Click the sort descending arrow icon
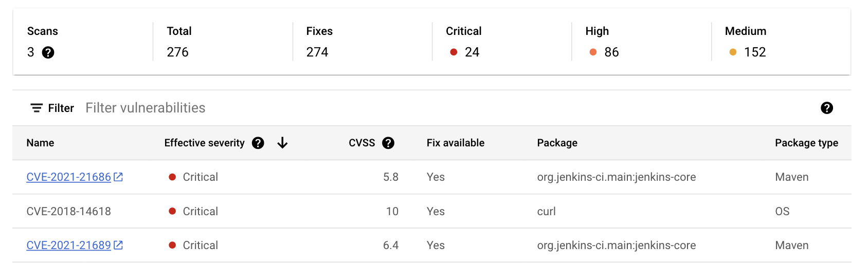The image size is (868, 265). tap(282, 143)
